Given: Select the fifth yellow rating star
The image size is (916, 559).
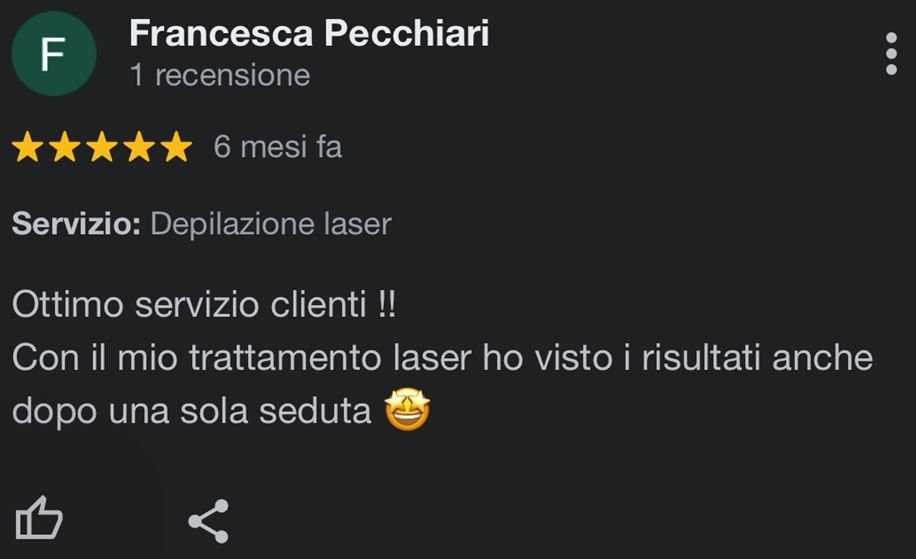Looking at the screenshot, I should point(176,147).
